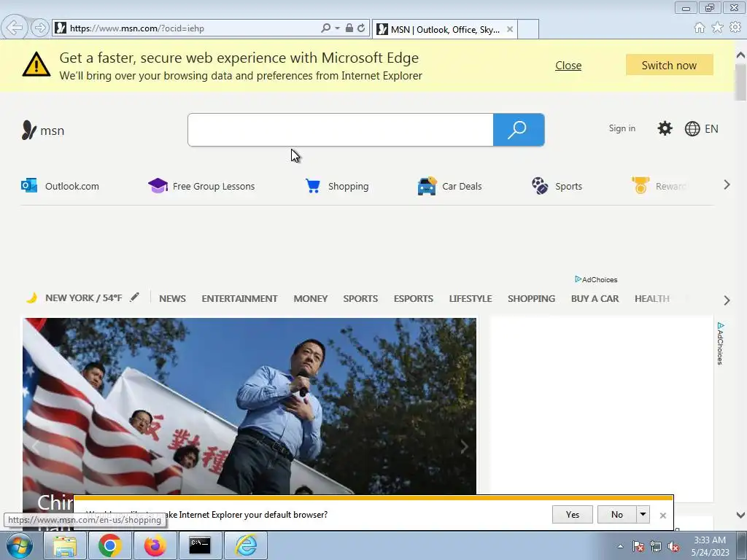The width and height of the screenshot is (747, 560).
Task: Click the Sign in link
Action: pyautogui.click(x=622, y=128)
